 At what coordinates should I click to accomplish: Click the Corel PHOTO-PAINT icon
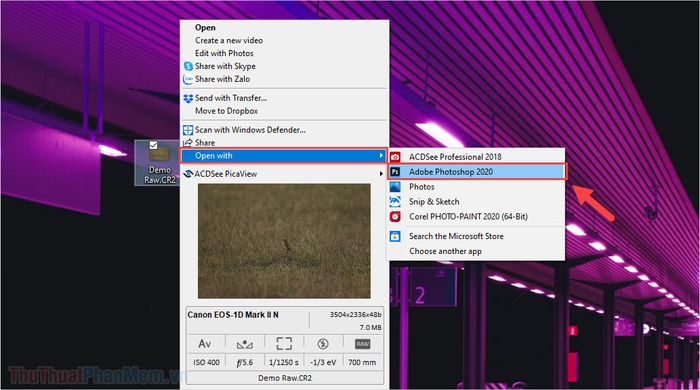click(x=395, y=216)
